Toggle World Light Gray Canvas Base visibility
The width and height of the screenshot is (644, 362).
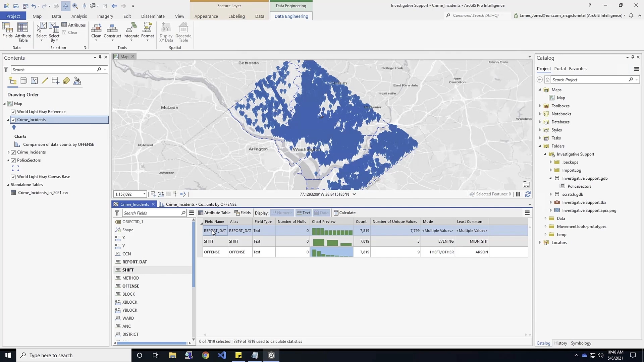[13, 177]
